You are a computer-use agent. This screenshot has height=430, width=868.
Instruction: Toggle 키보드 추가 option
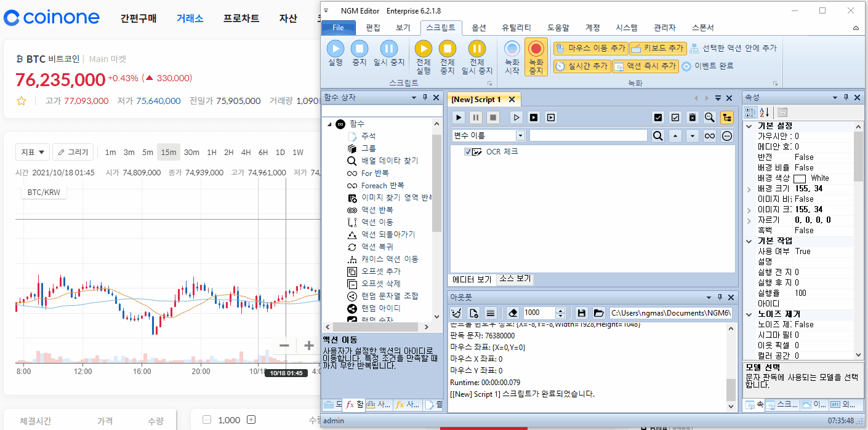[x=657, y=48]
